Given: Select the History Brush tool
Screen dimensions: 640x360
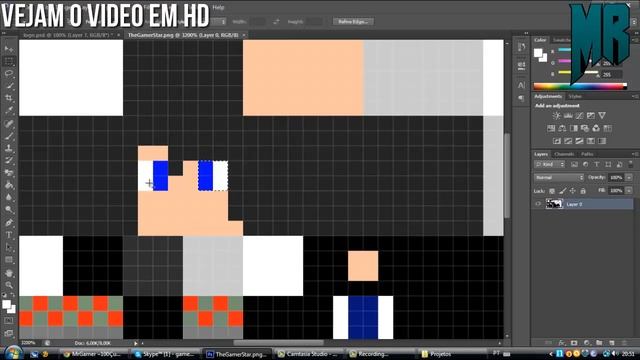Looking at the screenshot, I should 9,160.
